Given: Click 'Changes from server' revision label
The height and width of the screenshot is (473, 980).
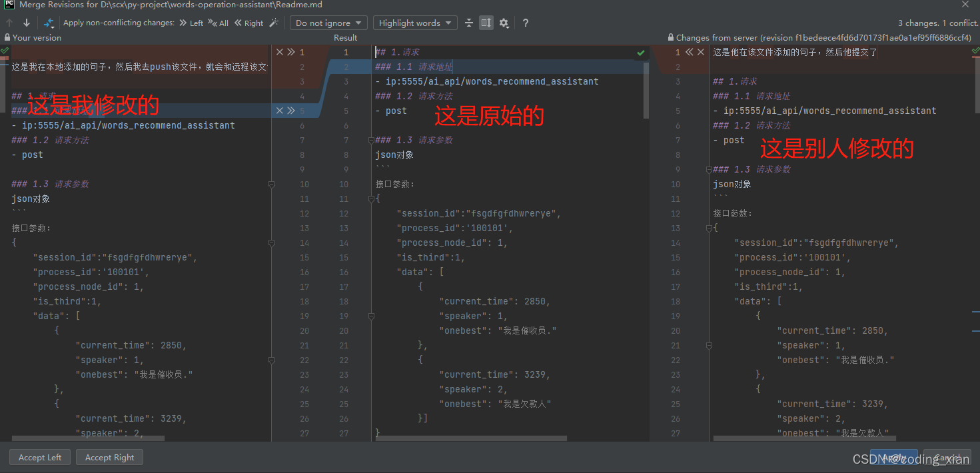Looking at the screenshot, I should click(x=823, y=38).
